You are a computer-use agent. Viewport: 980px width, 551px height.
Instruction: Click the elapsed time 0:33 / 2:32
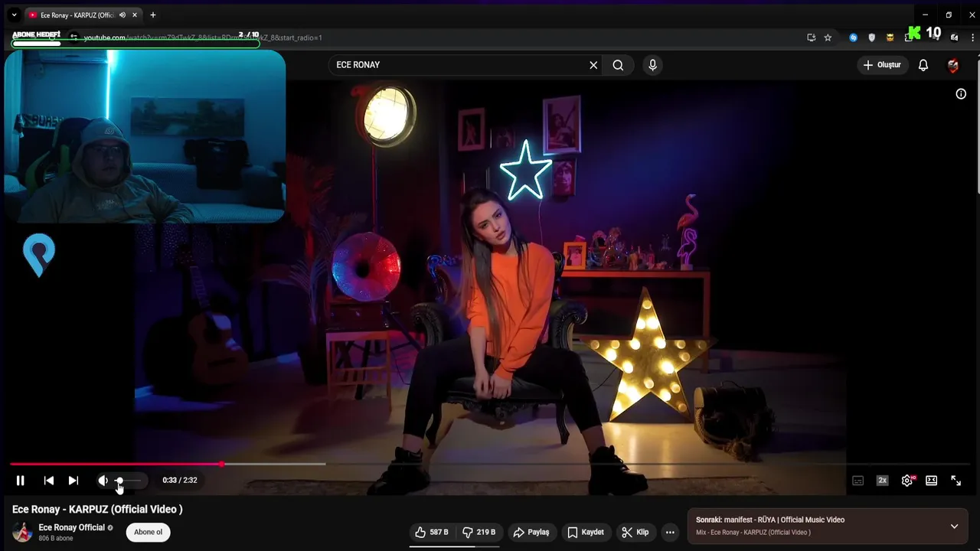click(x=180, y=481)
